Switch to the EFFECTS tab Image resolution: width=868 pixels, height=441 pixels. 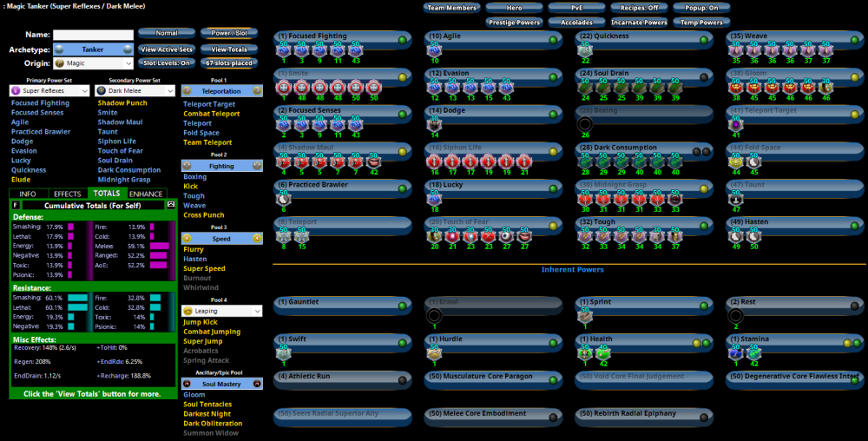click(x=67, y=194)
